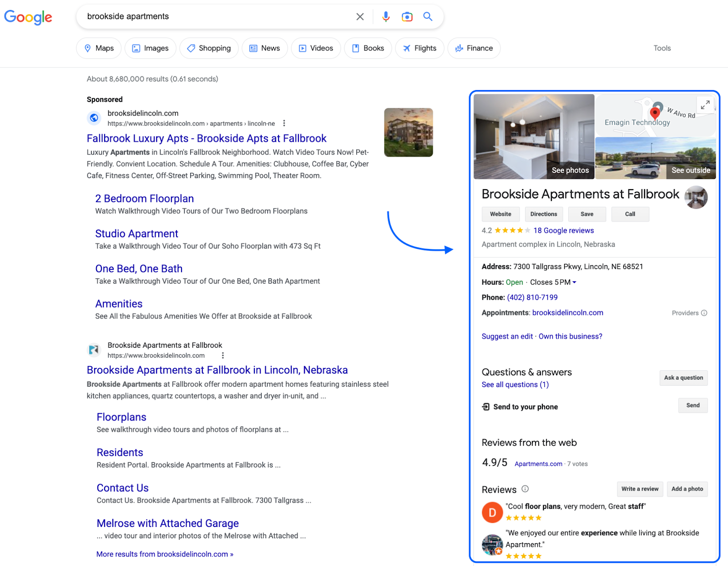This screenshot has height=566, width=728.
Task: Click the Website button in the knowledge panel
Action: [x=500, y=214]
